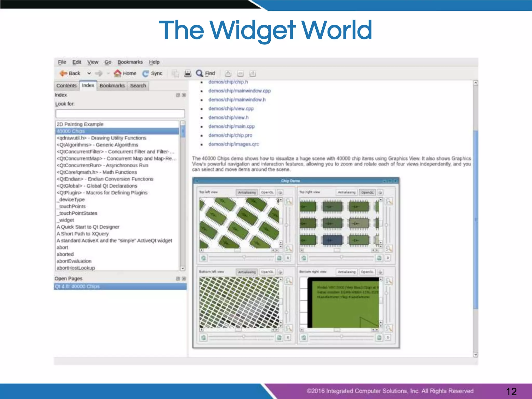Image resolution: width=532 pixels, height=399 pixels.
Task: Switch to the Bookmarks tab
Action: tap(112, 86)
